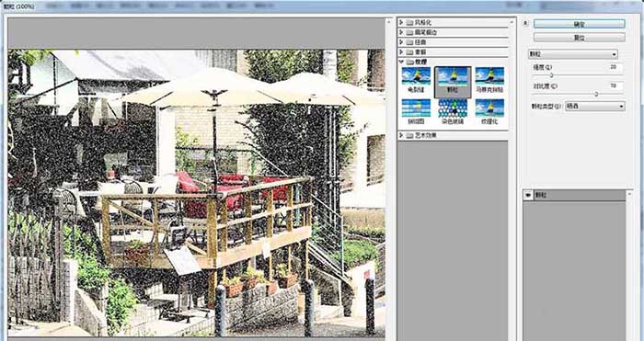Expand the 扭曲 (Distort) filter folder
Image resolution: width=644 pixels, height=341 pixels.
click(401, 42)
